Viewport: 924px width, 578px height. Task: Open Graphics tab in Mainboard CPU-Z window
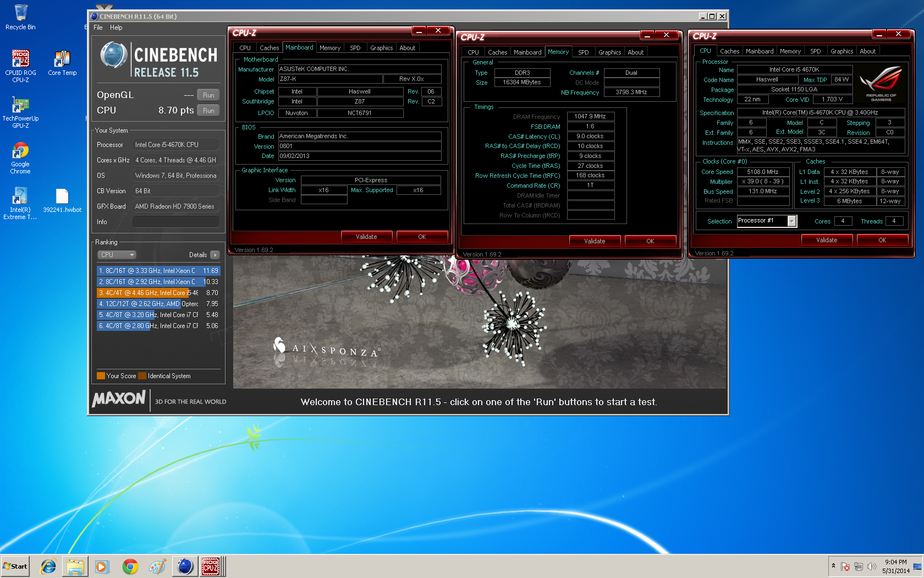pyautogui.click(x=381, y=48)
